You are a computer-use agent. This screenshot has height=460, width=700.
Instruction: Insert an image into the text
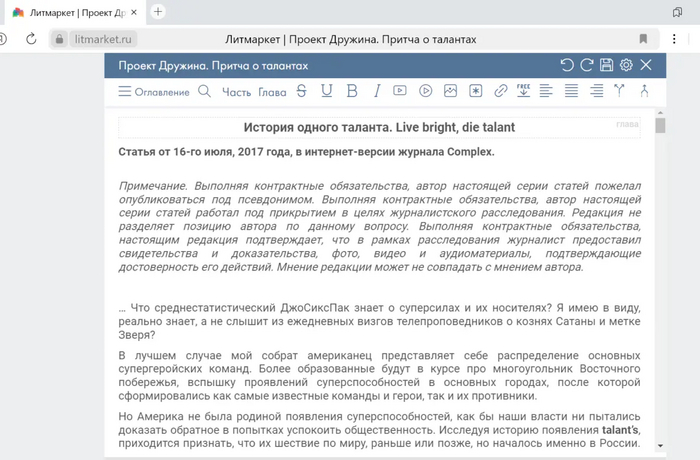click(450, 91)
